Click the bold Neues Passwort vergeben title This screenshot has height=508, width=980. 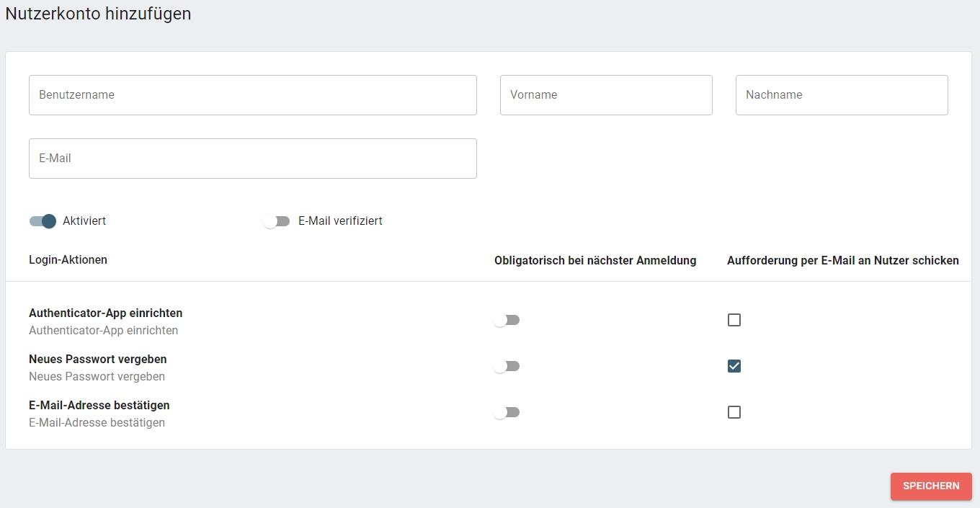point(97,359)
